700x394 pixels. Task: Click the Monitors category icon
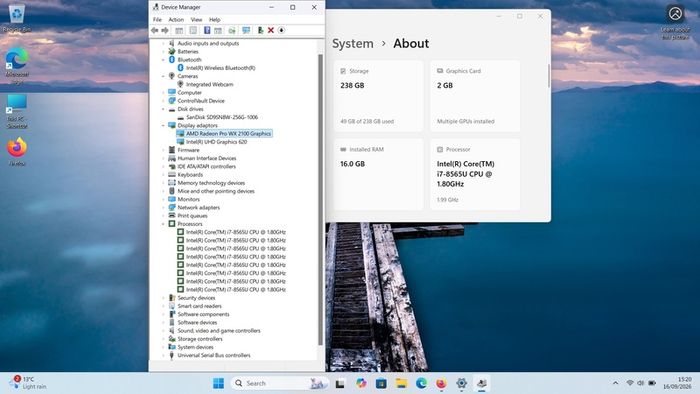pyautogui.click(x=172, y=199)
